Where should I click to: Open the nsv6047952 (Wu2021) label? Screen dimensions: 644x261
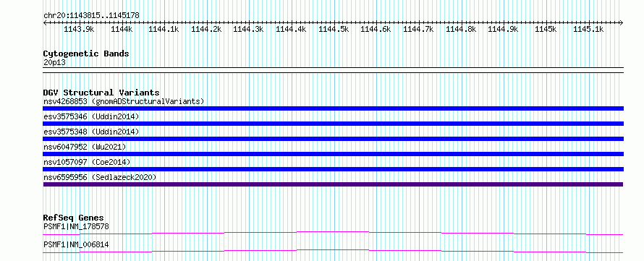click(x=85, y=147)
